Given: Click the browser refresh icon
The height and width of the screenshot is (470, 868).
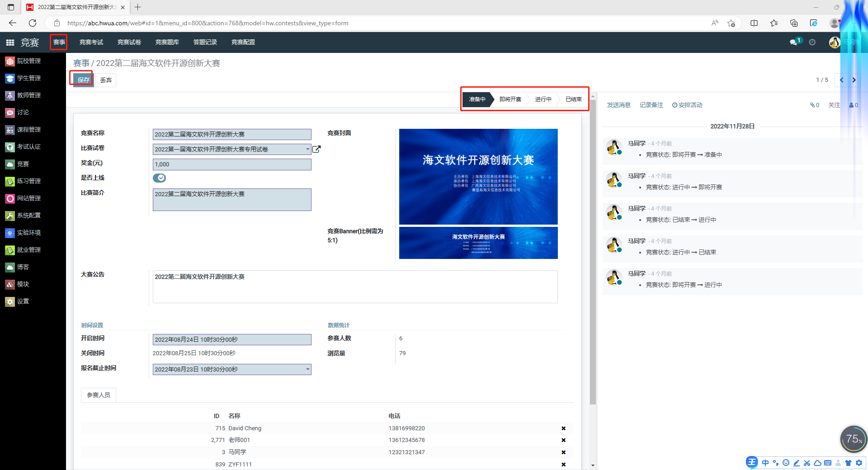Looking at the screenshot, I should point(33,23).
